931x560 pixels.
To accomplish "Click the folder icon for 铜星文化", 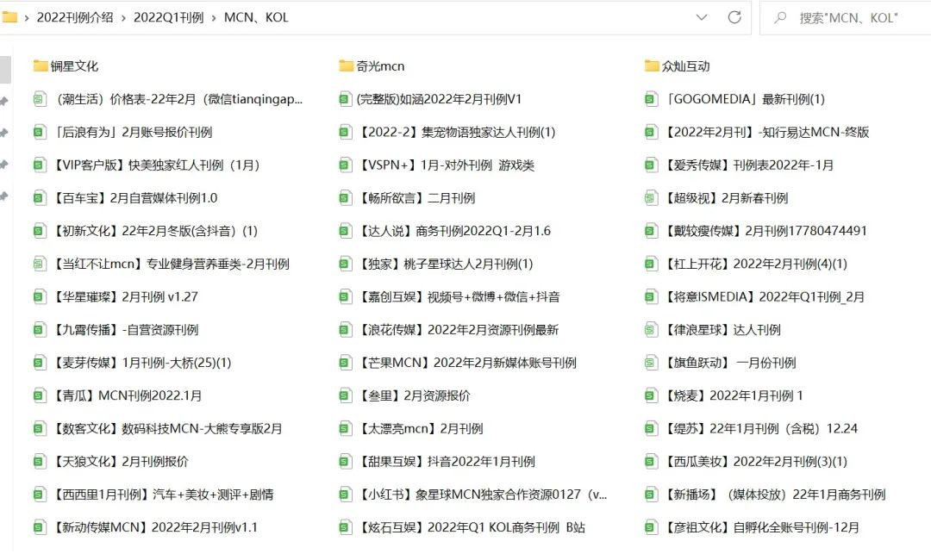I will tap(41, 65).
